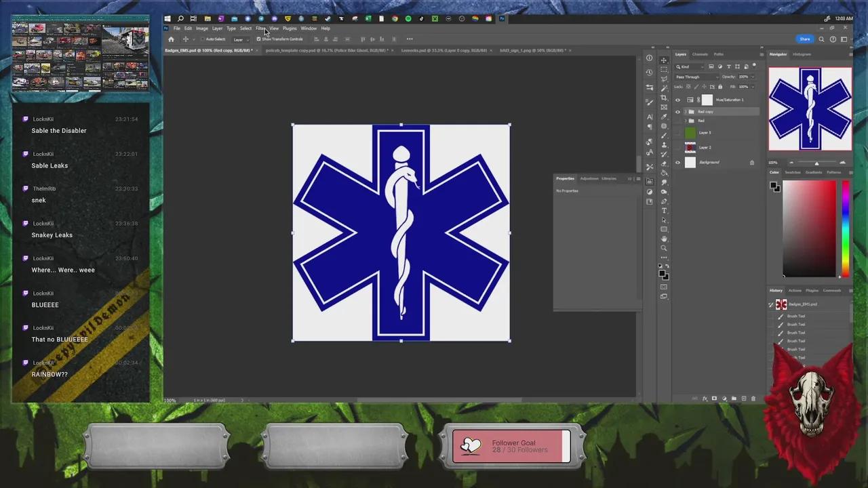Screen dimensions: 868x488
Task: Open the Libraries panel tab
Action: [609, 178]
